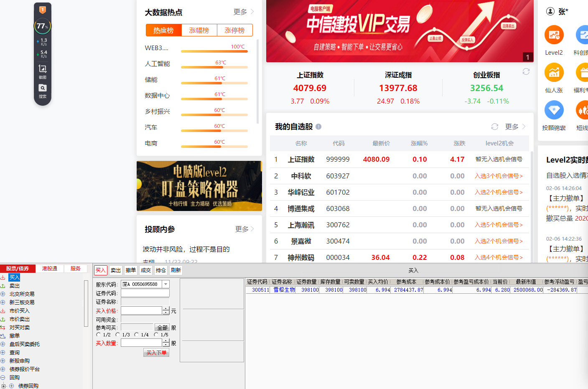Click the orange shield icon in floating widget
588x389 pixels.
[42, 10]
